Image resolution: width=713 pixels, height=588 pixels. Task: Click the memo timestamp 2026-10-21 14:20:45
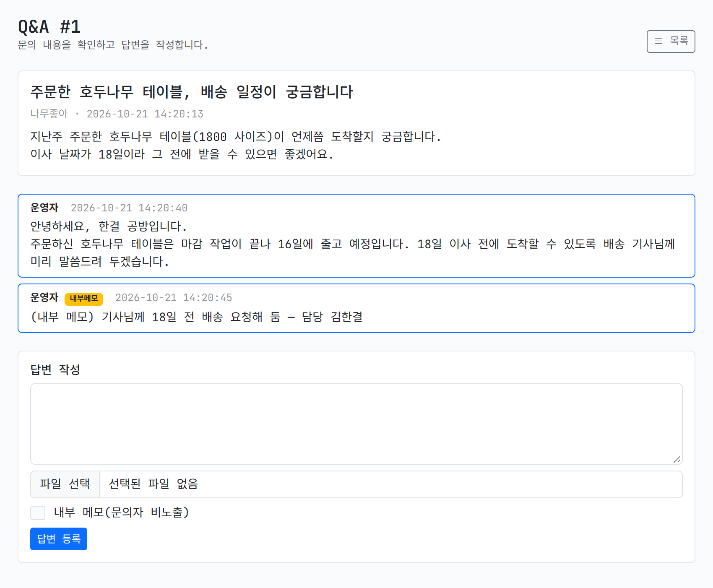[174, 297]
